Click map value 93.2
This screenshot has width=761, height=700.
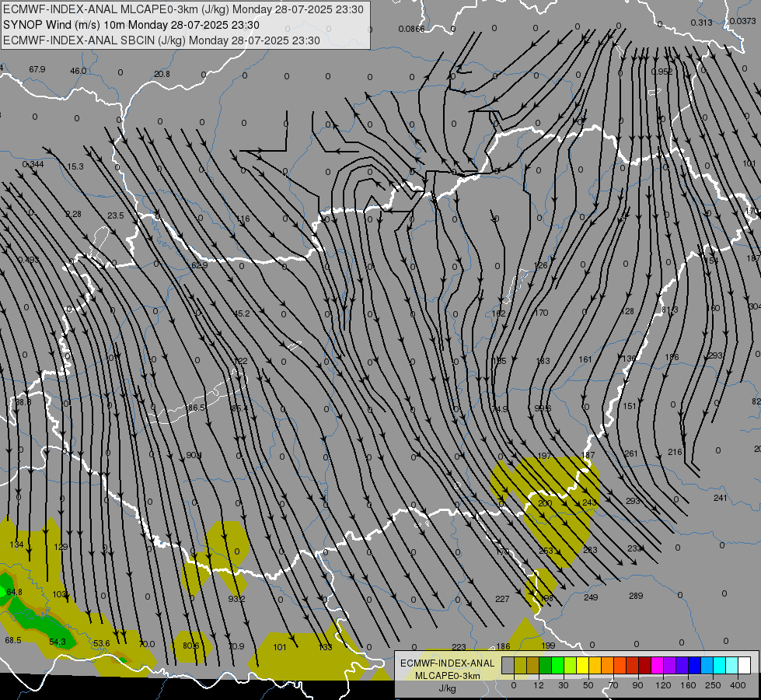[x=237, y=599]
